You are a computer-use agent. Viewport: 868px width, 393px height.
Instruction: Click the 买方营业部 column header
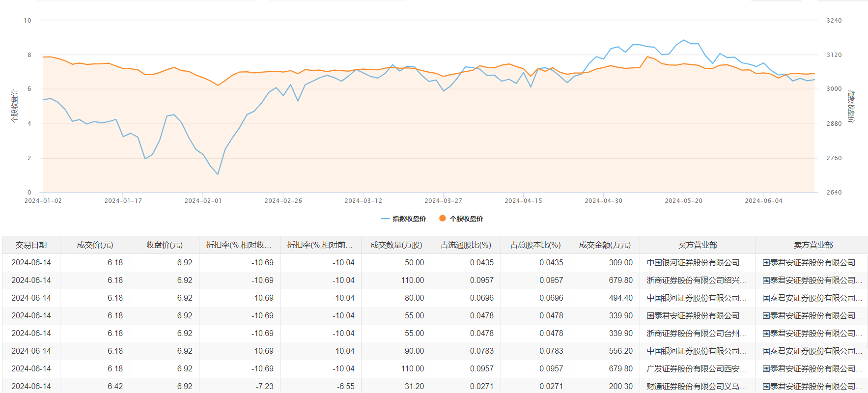[x=698, y=245]
